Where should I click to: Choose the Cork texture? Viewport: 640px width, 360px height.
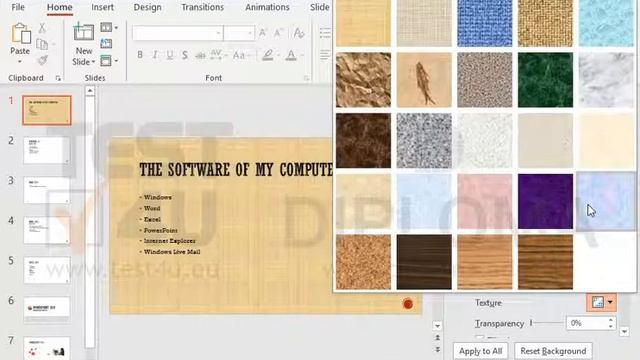click(363, 262)
